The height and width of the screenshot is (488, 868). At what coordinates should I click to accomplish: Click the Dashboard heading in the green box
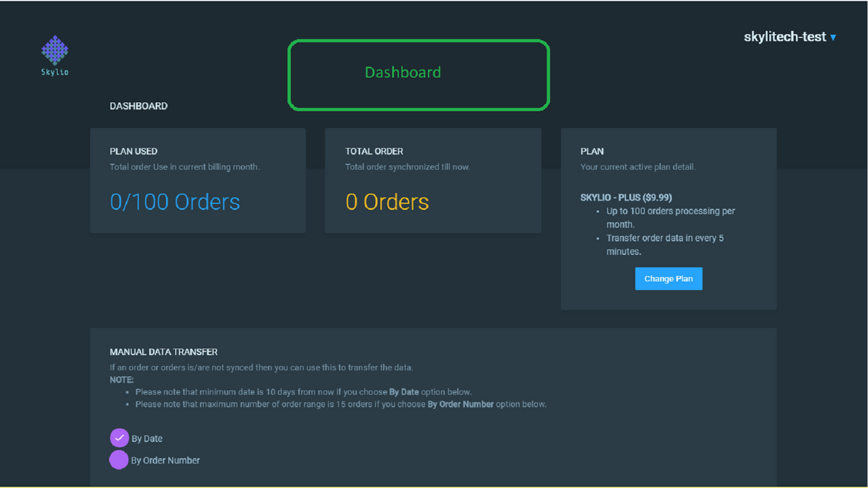point(403,72)
